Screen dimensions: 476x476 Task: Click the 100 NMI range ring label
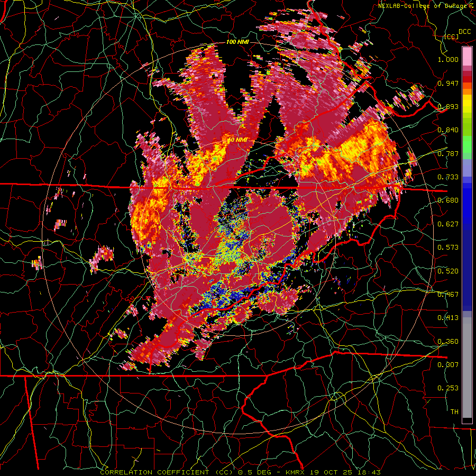coord(237,42)
